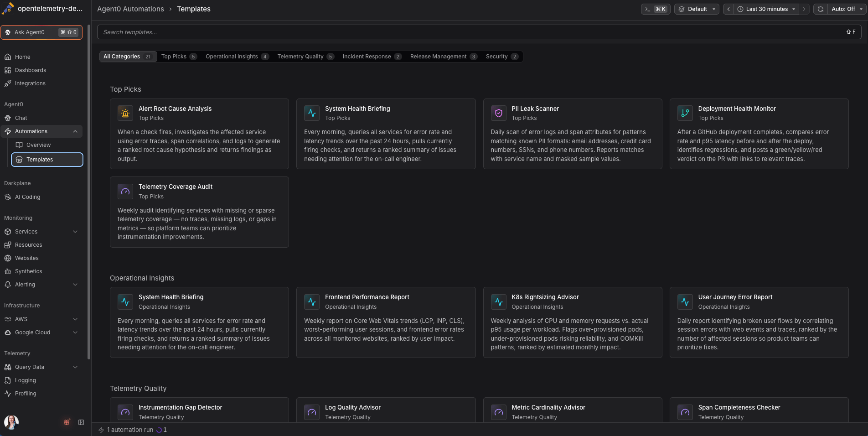Image resolution: width=868 pixels, height=436 pixels.
Task: Expand the Services menu chevron
Action: coord(75,232)
